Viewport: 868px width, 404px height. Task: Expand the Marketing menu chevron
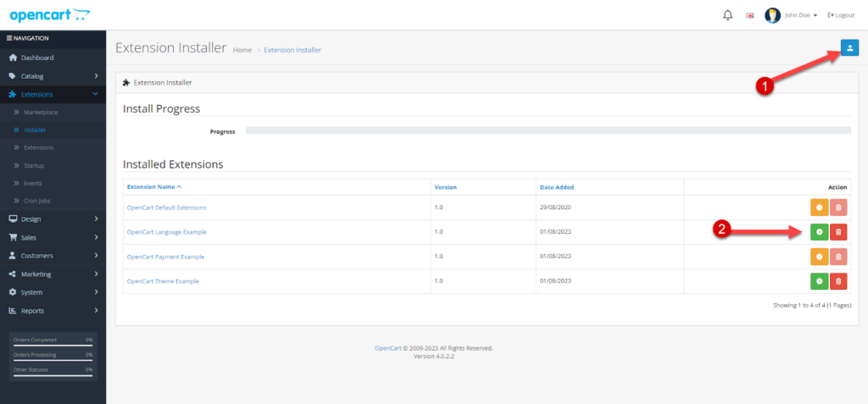click(96, 274)
